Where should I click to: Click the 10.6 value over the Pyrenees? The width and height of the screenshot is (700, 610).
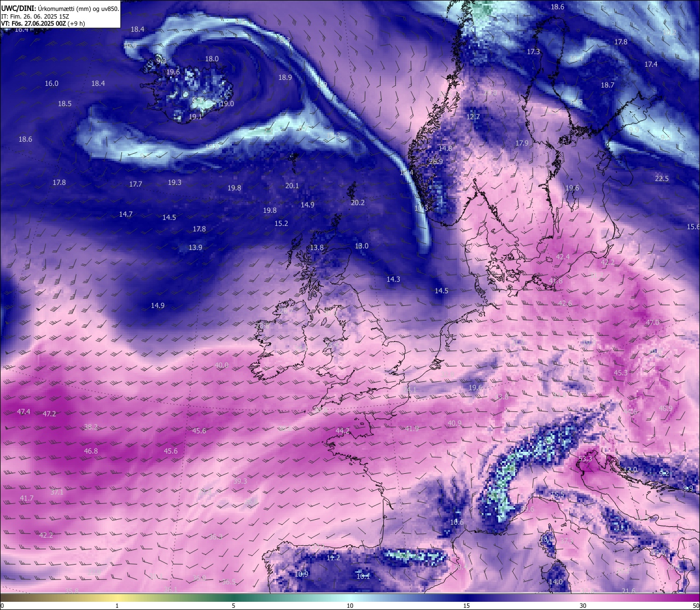pos(457,522)
